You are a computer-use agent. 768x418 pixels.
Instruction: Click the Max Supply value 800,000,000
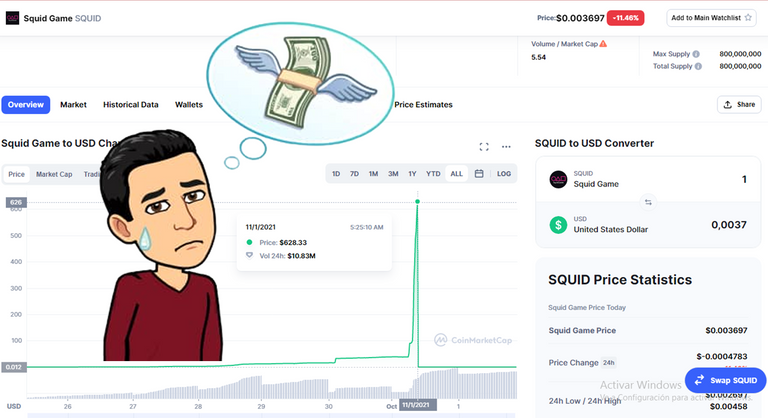tap(740, 54)
